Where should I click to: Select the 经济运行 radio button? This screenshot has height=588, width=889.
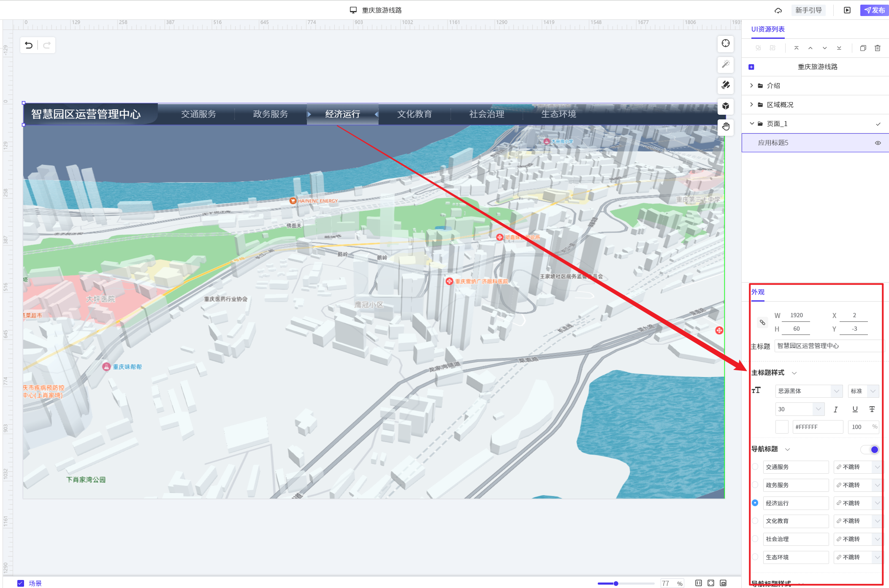click(x=755, y=503)
